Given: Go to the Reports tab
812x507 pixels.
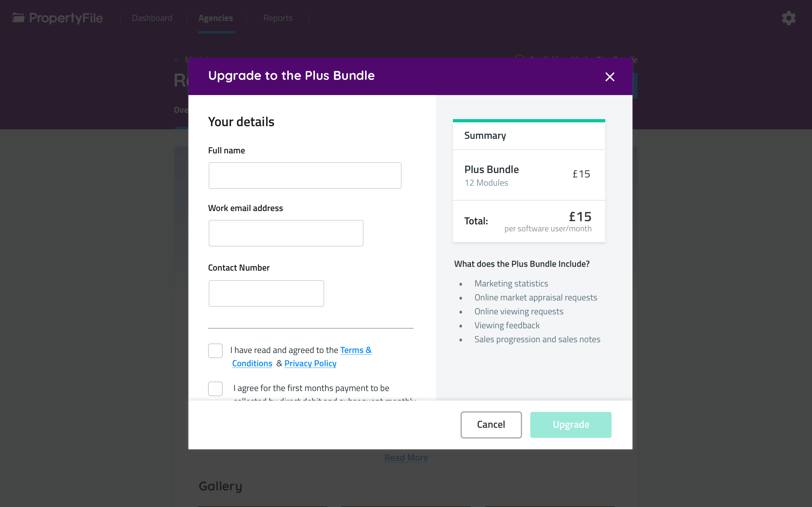Looking at the screenshot, I should coord(278,18).
